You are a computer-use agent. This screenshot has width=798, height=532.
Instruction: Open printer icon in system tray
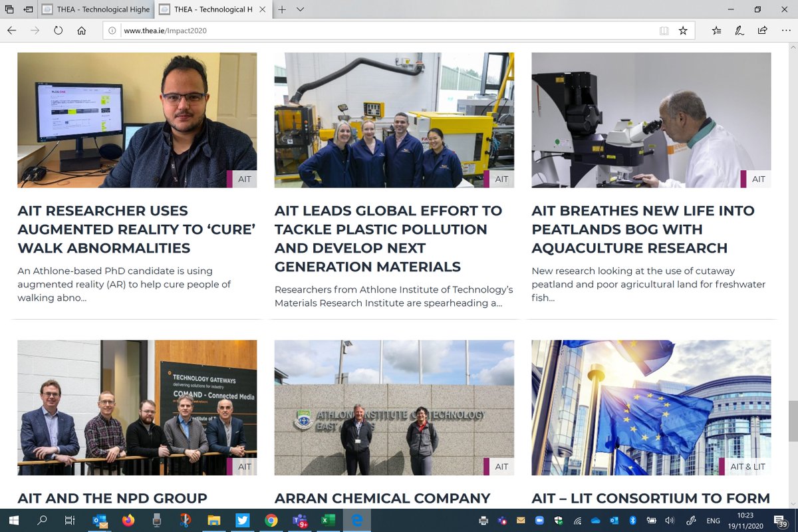point(484,520)
